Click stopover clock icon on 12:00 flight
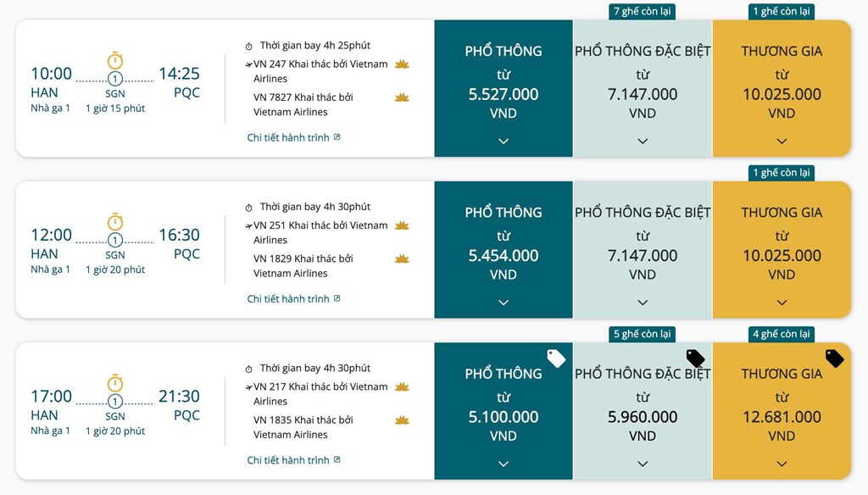The image size is (868, 495). [x=115, y=222]
